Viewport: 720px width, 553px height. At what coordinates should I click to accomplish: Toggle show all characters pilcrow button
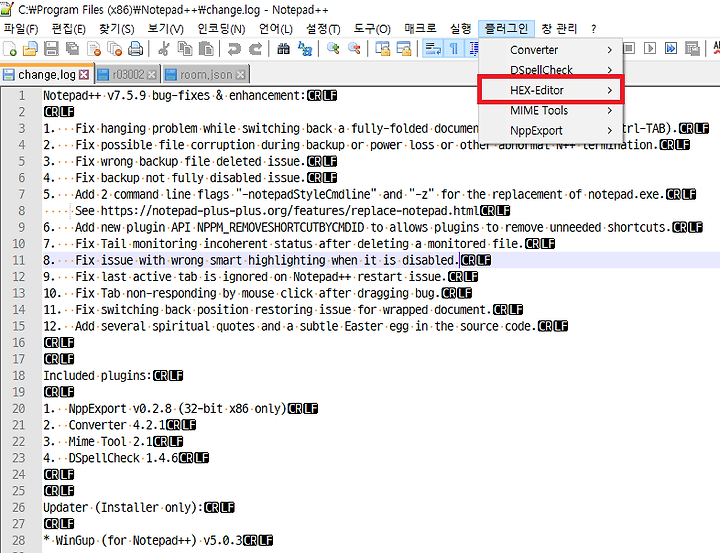[x=454, y=49]
